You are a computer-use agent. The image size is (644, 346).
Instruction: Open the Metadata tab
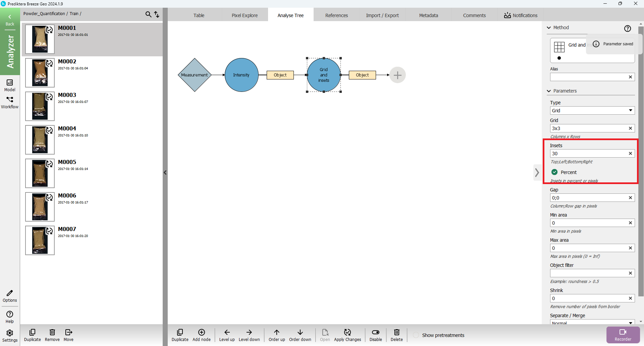pos(428,15)
